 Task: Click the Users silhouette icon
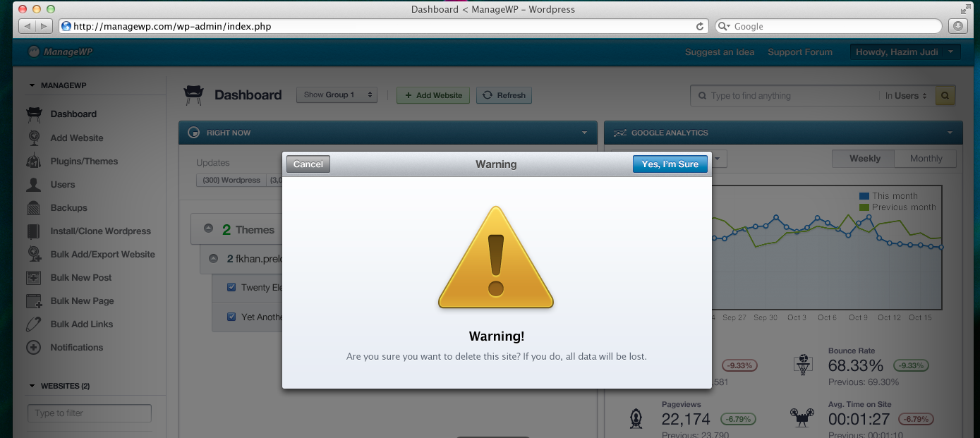[x=34, y=185]
